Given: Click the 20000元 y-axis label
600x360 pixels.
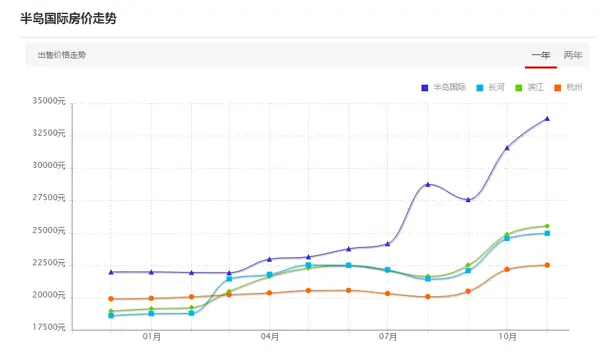Looking at the screenshot, I should (x=49, y=295).
